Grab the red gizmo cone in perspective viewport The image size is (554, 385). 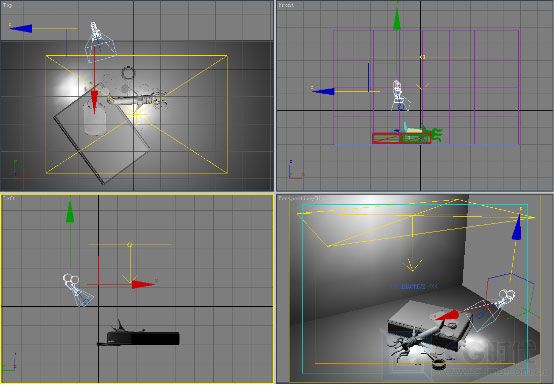point(448,315)
